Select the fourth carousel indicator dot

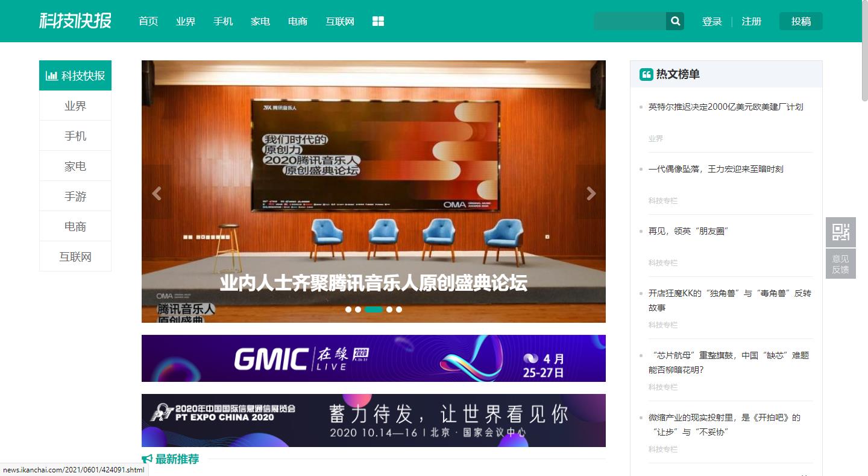coord(389,309)
